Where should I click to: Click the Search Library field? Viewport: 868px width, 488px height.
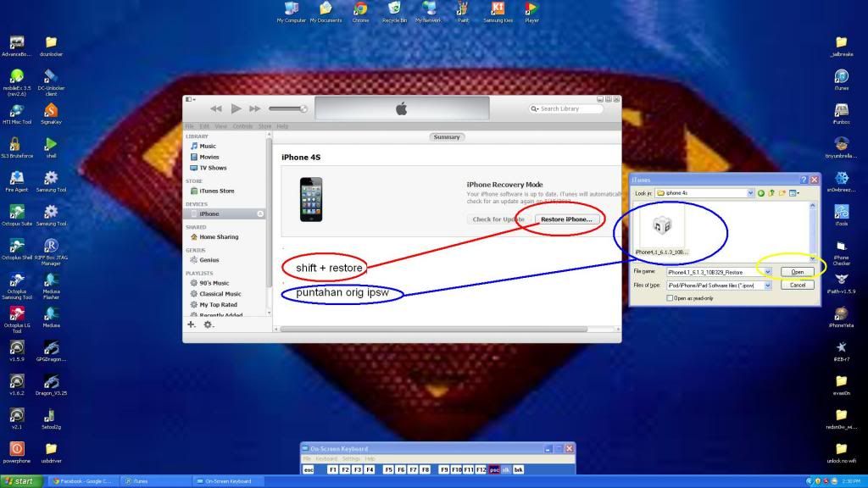coord(565,108)
